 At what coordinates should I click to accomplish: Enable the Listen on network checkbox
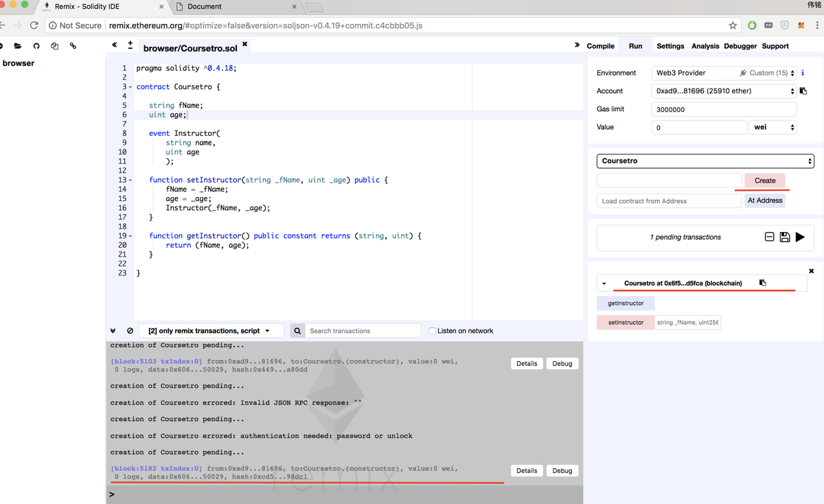(x=432, y=331)
